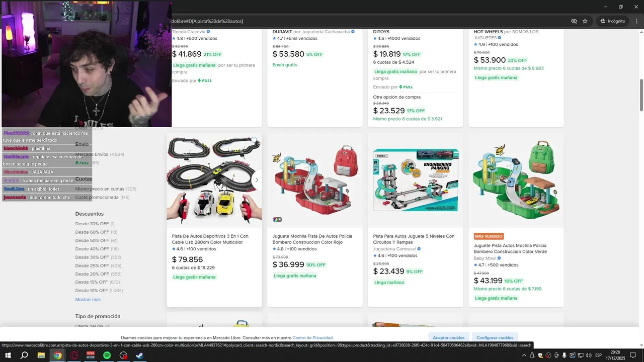Click the color variants swatch on red backpack toy

tap(277, 220)
